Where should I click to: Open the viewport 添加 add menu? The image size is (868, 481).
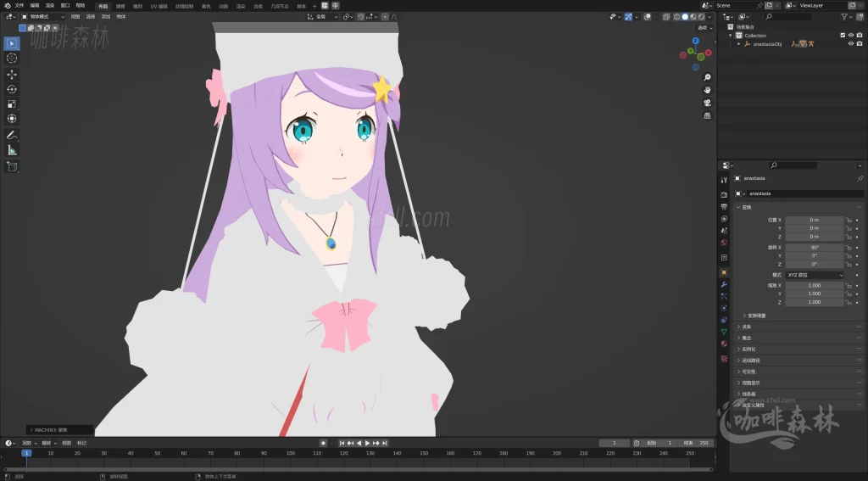[x=106, y=17]
